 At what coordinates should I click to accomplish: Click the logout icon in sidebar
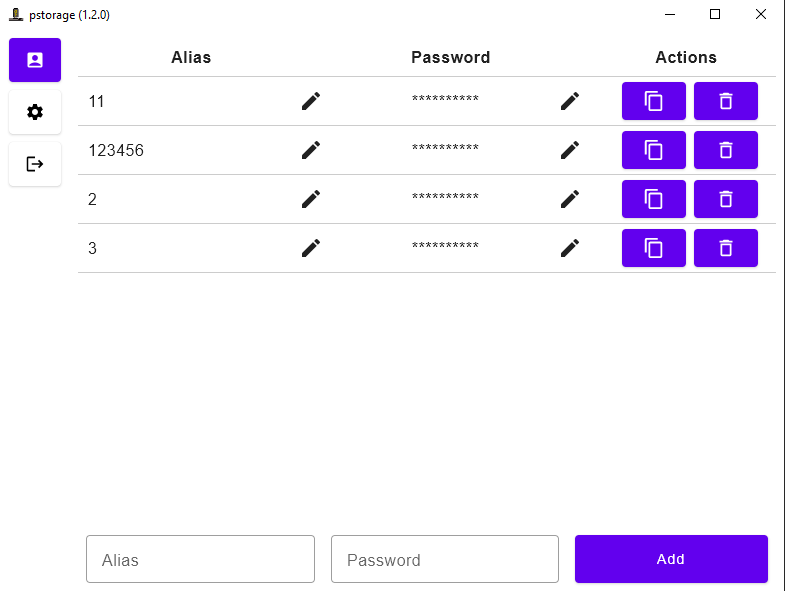(35, 164)
